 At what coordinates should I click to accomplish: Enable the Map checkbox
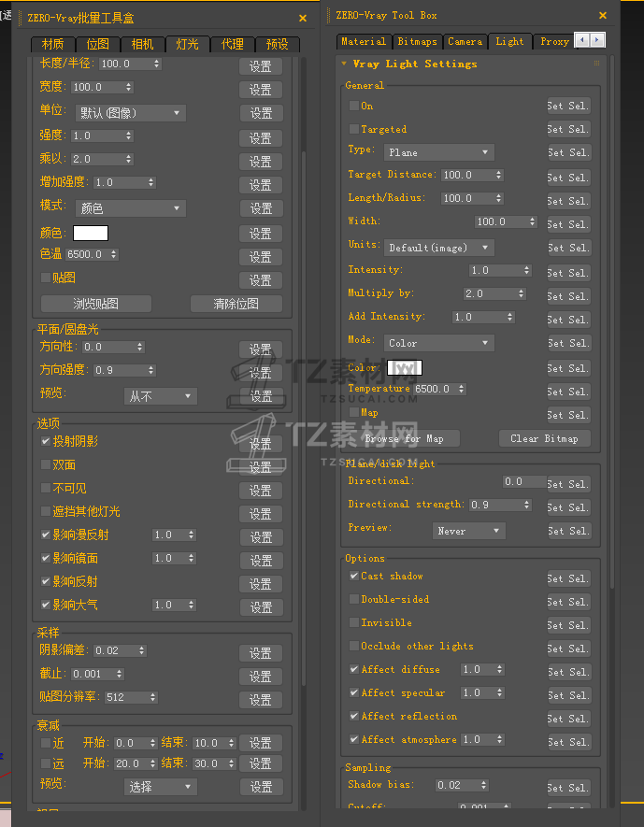point(354,412)
